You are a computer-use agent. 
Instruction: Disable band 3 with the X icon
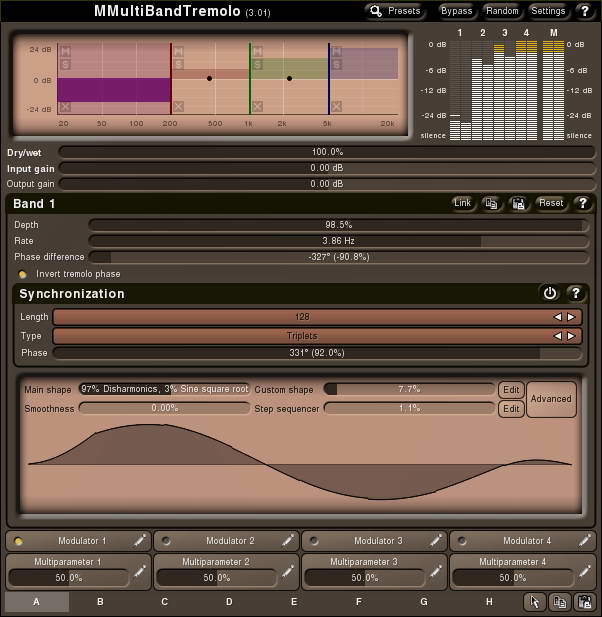pyautogui.click(x=258, y=107)
